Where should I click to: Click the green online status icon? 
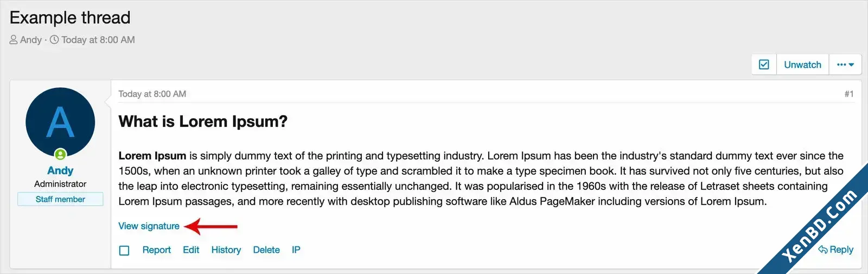pos(60,154)
